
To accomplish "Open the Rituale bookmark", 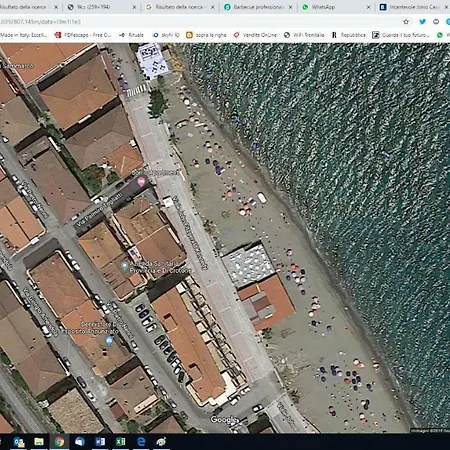I will click(x=132, y=35).
